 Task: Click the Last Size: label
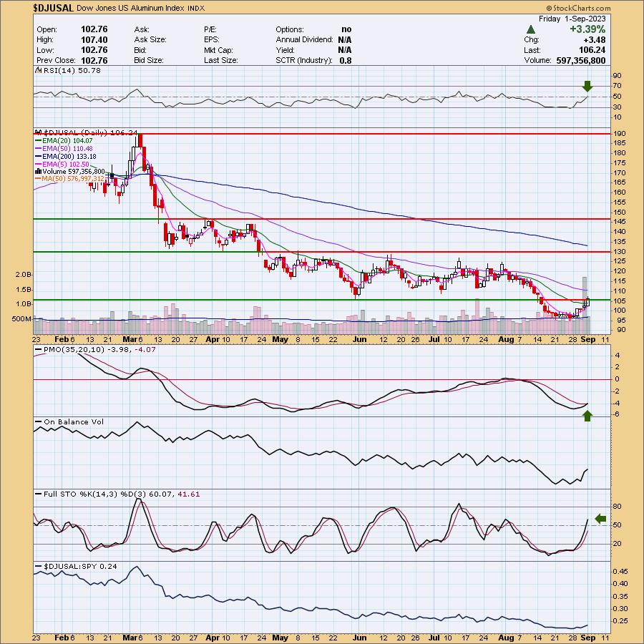point(221,60)
